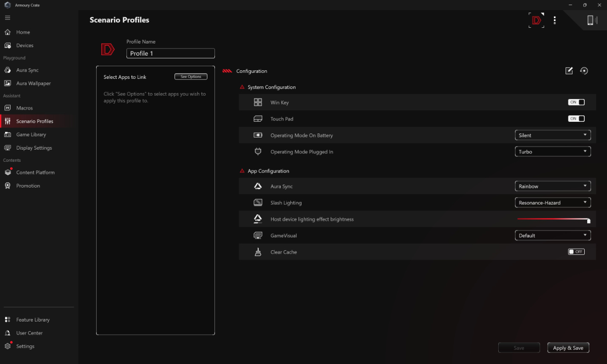This screenshot has height=364, width=607.
Task: Click the Promotion sidebar icon
Action: 8,186
